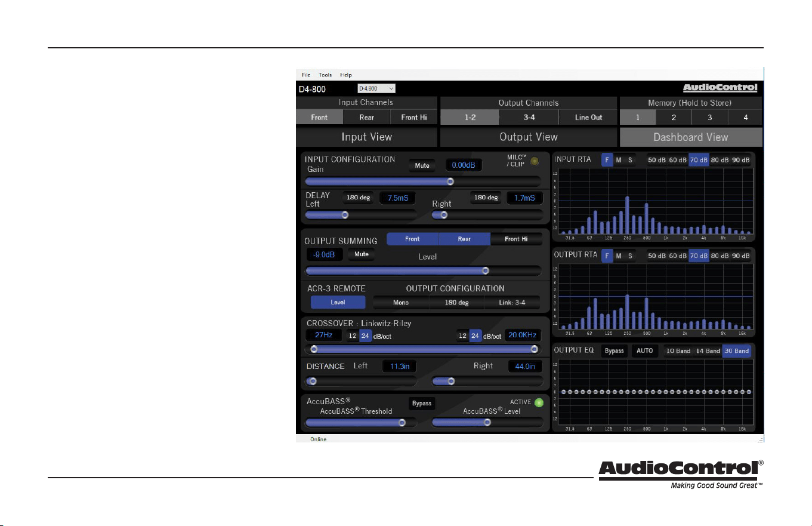Screen dimensions: 812x526
Task: Adjust the output summing Level slider
Action: (x=423, y=270)
